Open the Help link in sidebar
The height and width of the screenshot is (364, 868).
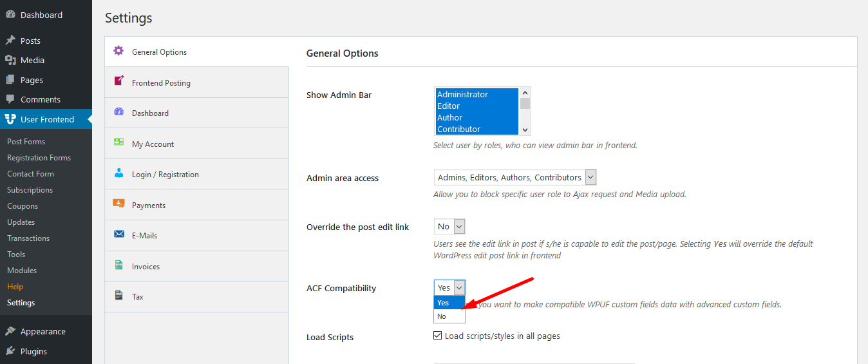15,287
